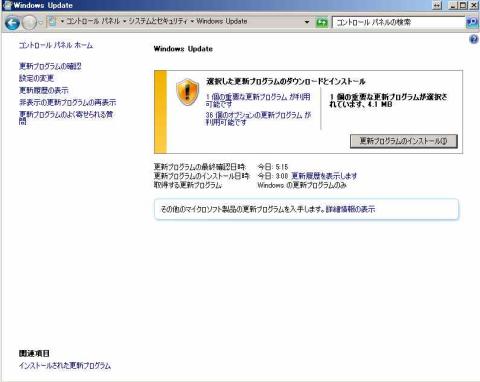Click コントロール パネル breadcrumb segment
The image size is (480, 382).
pos(93,21)
